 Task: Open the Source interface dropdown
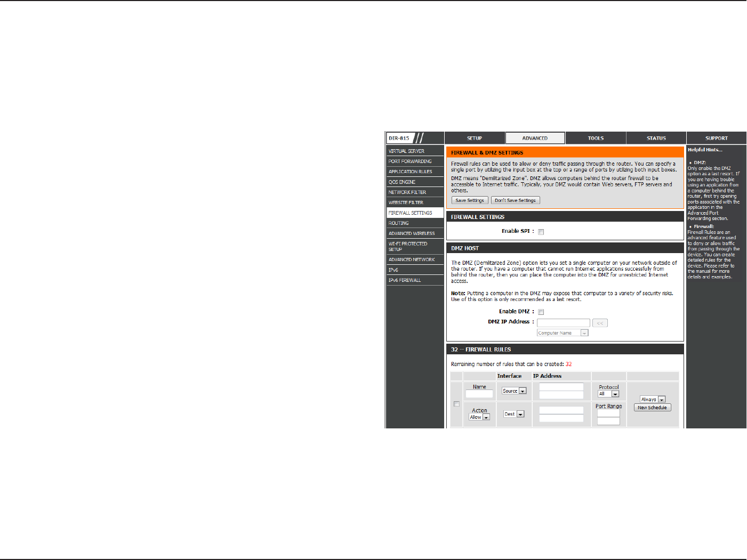coord(514,391)
